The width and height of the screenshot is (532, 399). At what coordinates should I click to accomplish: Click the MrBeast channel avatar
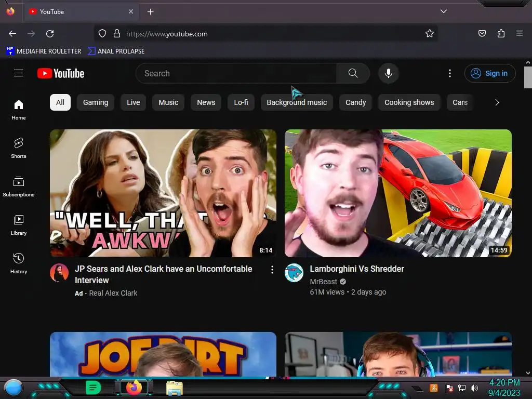coord(294,273)
